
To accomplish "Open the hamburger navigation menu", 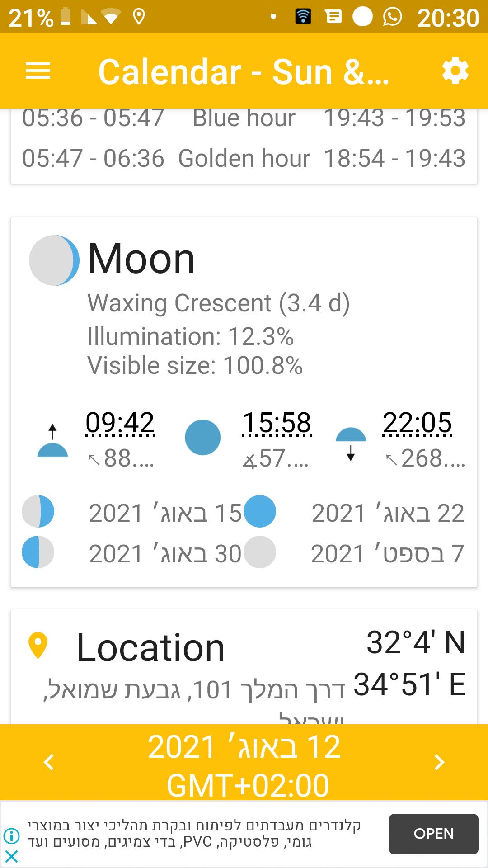I will (x=38, y=71).
